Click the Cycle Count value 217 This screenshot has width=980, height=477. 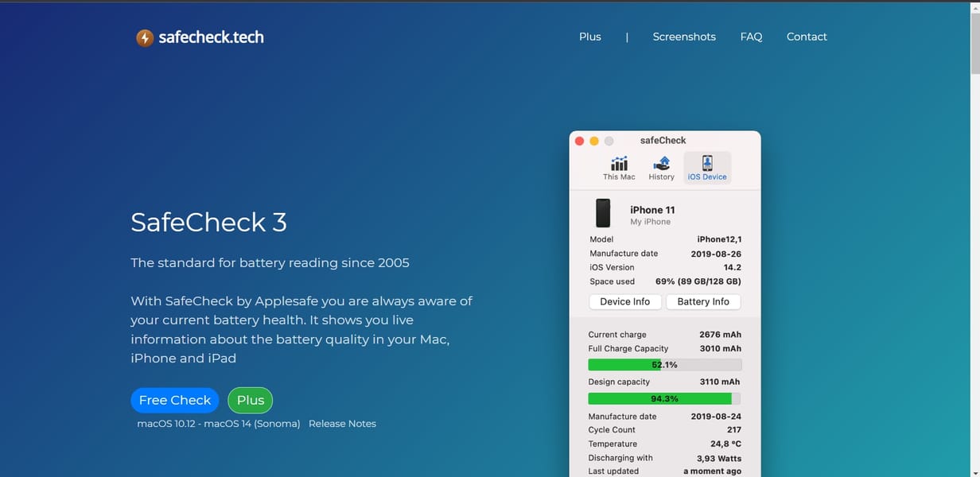pyautogui.click(x=733, y=430)
